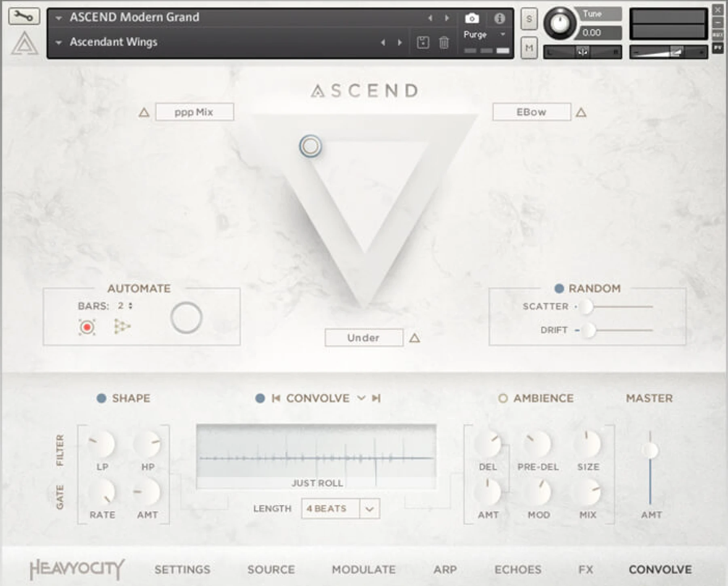Toggle the PV button at top right
The image size is (728, 586).
coord(718,48)
